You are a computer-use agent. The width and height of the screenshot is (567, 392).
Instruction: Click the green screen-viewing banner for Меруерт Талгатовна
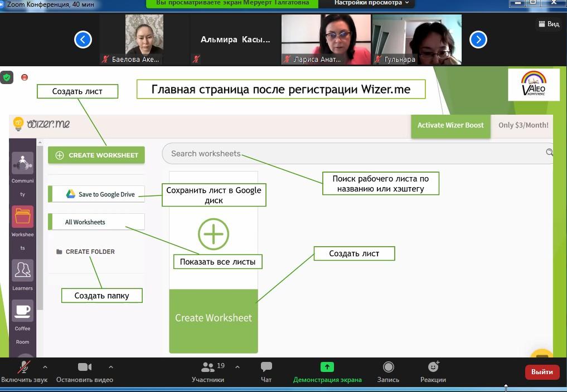click(x=232, y=3)
